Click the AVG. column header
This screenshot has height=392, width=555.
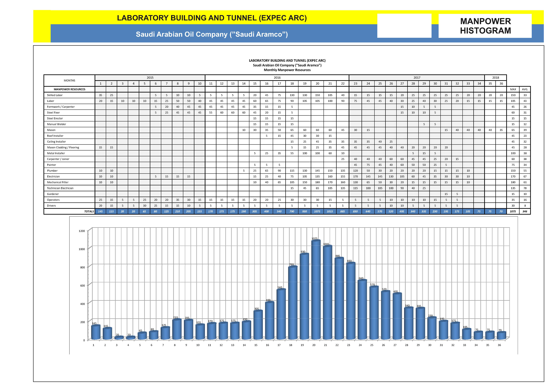[525, 89]
